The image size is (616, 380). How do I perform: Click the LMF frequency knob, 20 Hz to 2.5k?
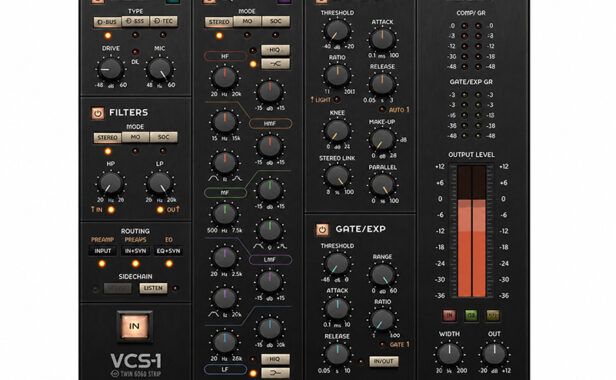(x=225, y=258)
